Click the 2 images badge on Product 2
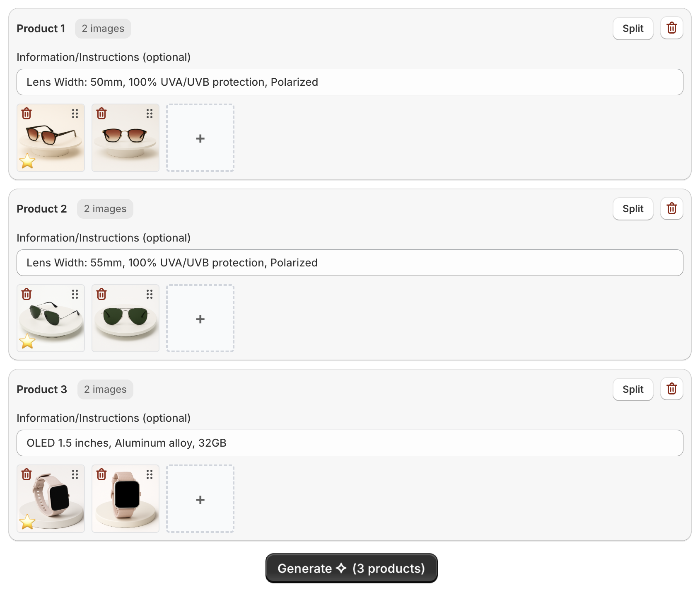Image resolution: width=700 pixels, height=595 pixels. tap(105, 208)
